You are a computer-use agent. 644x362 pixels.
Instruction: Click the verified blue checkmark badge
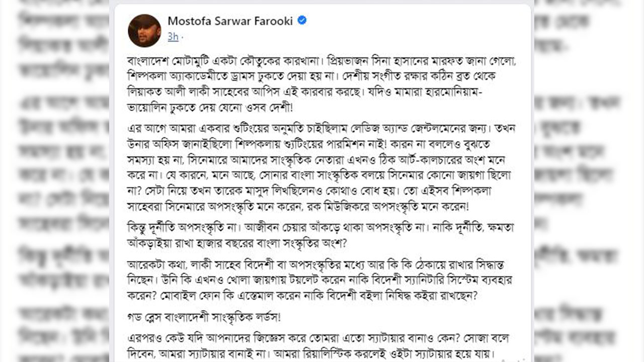[x=302, y=21]
